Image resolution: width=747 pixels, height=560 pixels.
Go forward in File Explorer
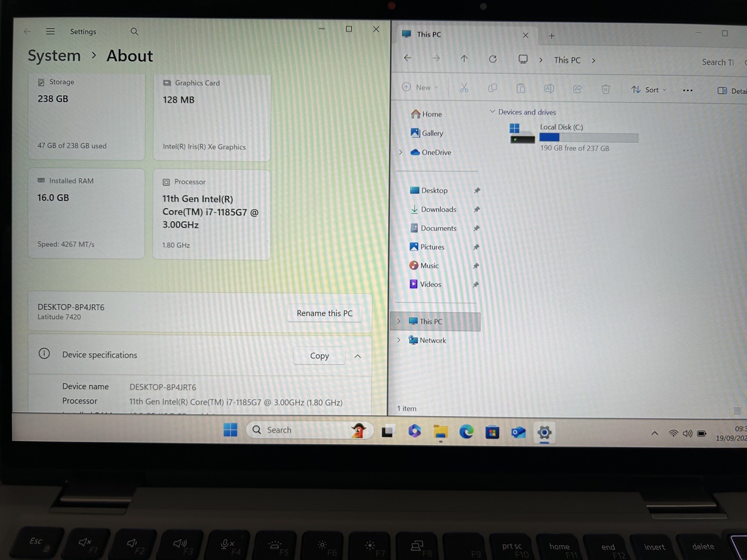click(436, 58)
